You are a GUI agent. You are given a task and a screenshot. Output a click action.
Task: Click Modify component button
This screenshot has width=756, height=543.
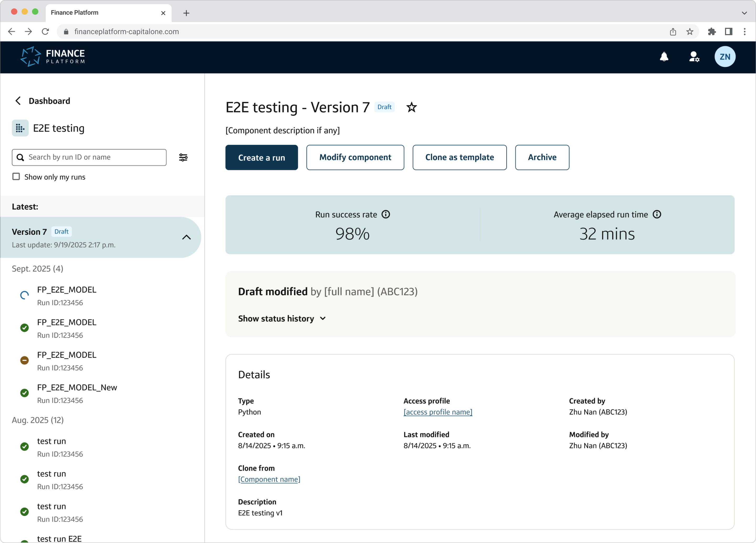tap(355, 158)
